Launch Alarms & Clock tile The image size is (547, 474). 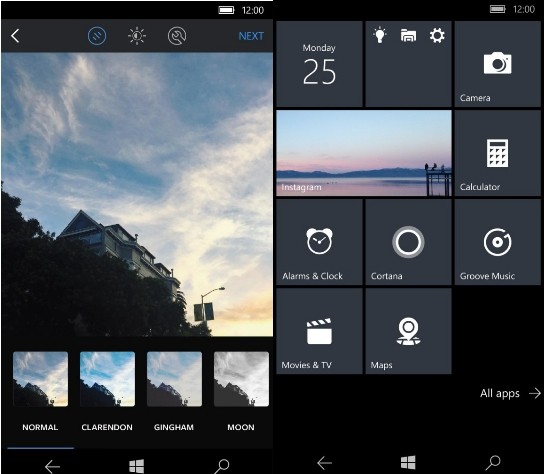point(319,242)
